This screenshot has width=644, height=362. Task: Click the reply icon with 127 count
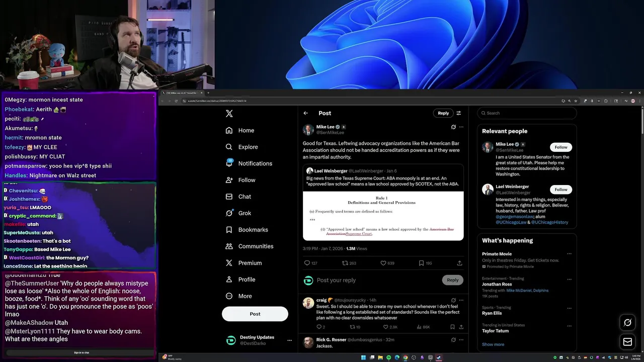click(307, 263)
